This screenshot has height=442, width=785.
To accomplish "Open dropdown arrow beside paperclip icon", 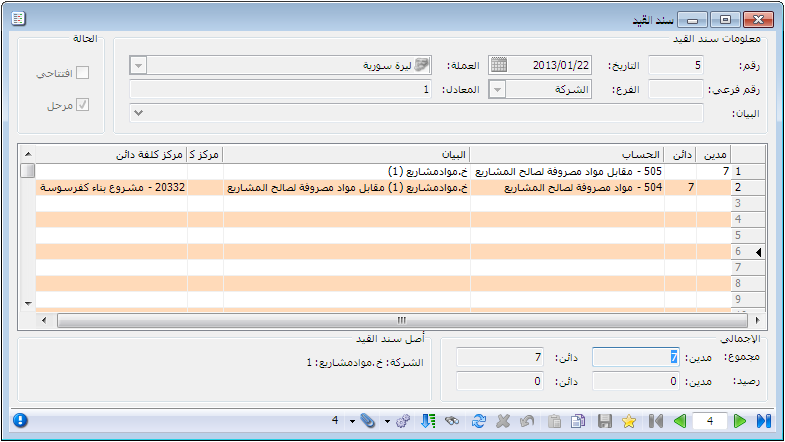I will [x=352, y=421].
